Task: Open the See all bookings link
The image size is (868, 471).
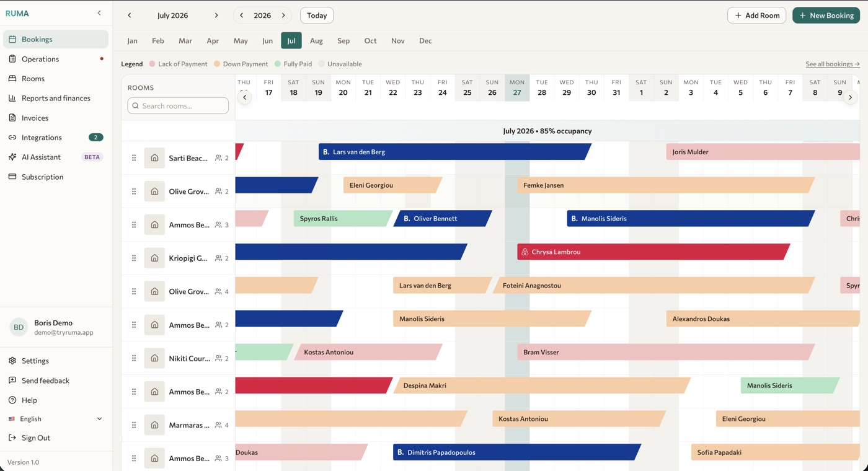Action: [833, 64]
